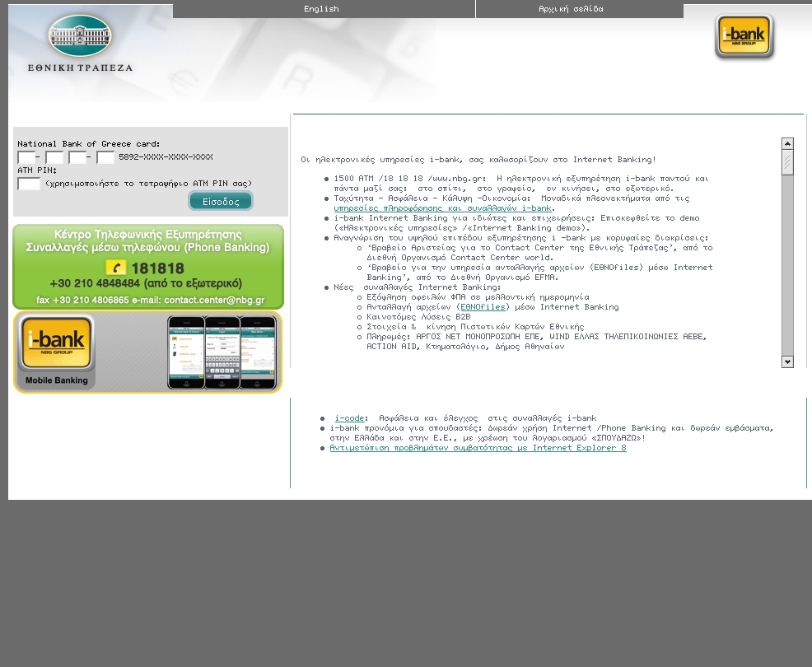
Task: Click the +30 210 4848484 phone number
Action: click(x=95, y=283)
